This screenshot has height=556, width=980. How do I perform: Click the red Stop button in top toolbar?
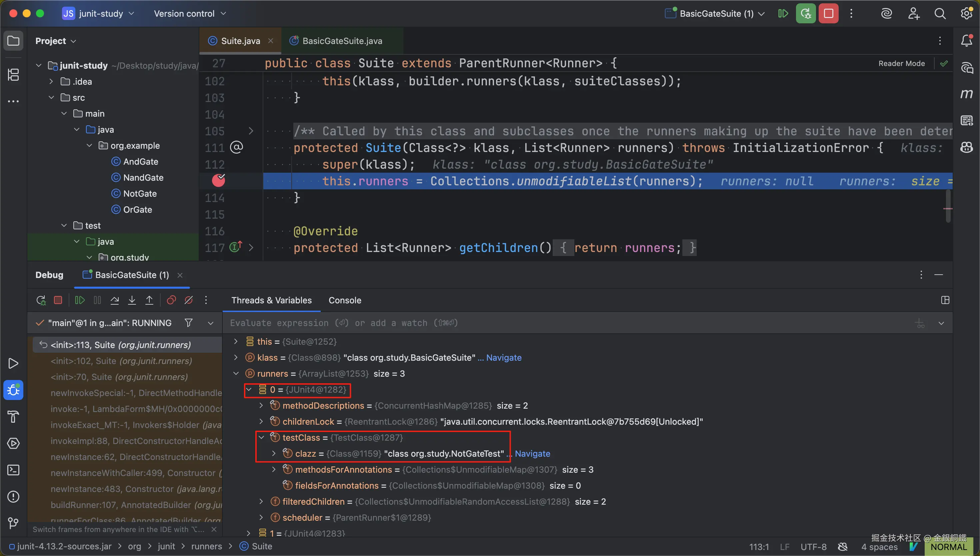point(828,14)
